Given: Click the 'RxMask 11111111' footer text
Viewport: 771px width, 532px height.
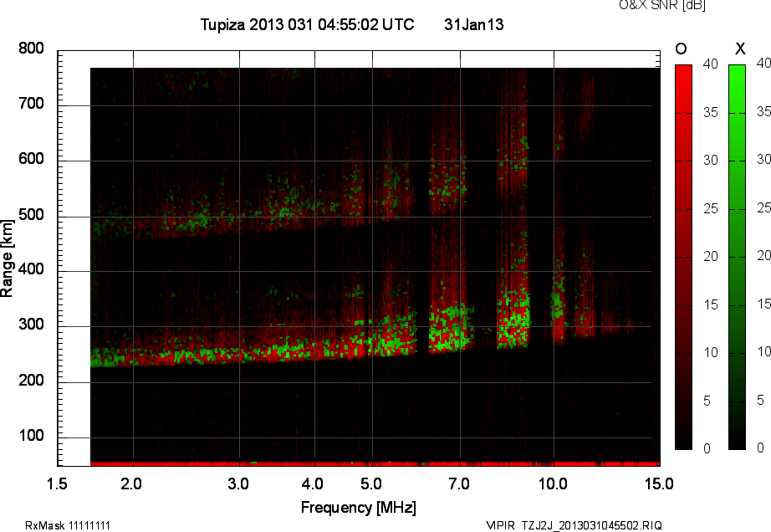Looking at the screenshot, I should [x=68, y=525].
